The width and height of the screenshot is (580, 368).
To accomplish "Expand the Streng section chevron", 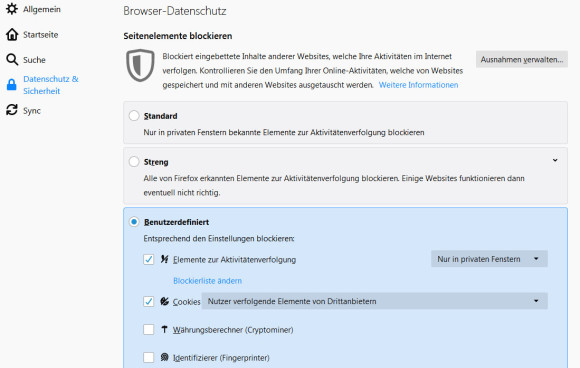I will coord(555,160).
